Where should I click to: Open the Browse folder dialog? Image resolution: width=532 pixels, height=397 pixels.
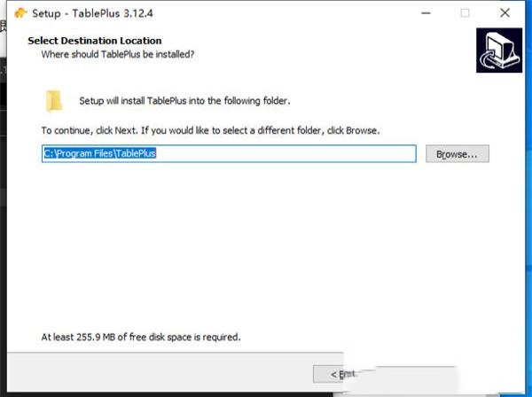[457, 153]
